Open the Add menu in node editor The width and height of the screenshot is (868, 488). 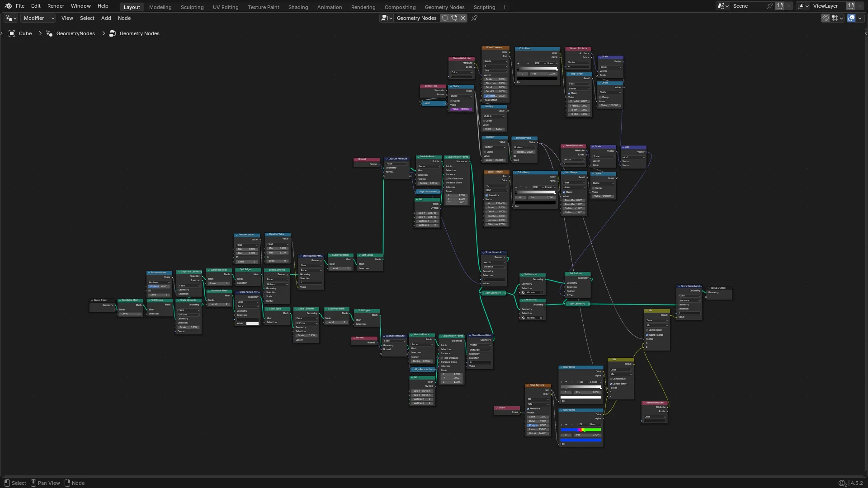tap(106, 18)
